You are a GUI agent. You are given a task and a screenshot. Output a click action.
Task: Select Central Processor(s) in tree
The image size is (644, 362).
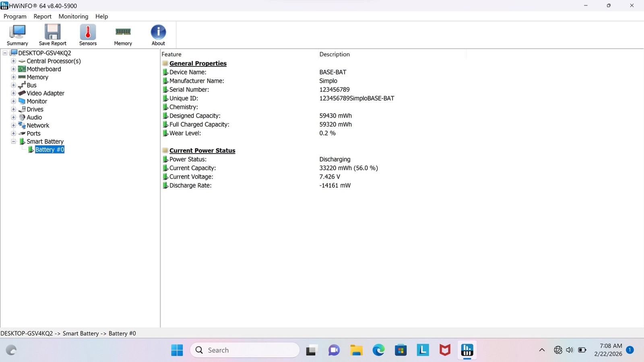click(54, 61)
